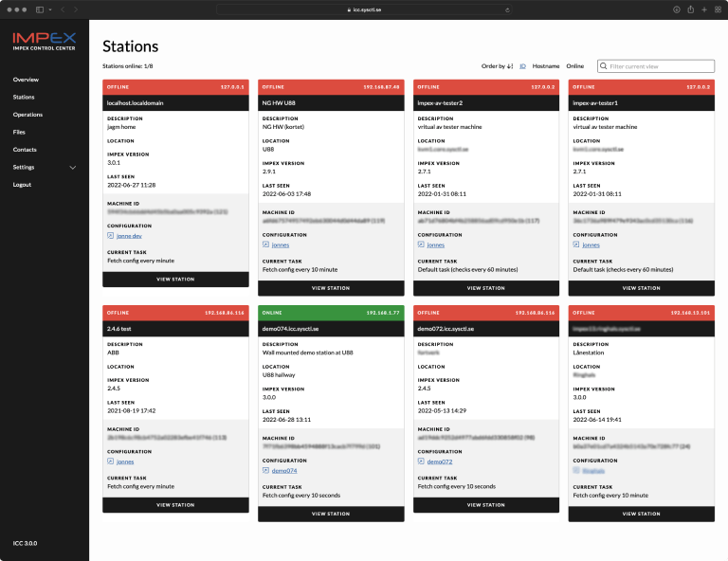Click the Safari sidebar toggle icon
Viewport: 728px width, 561px height.
[40, 9]
